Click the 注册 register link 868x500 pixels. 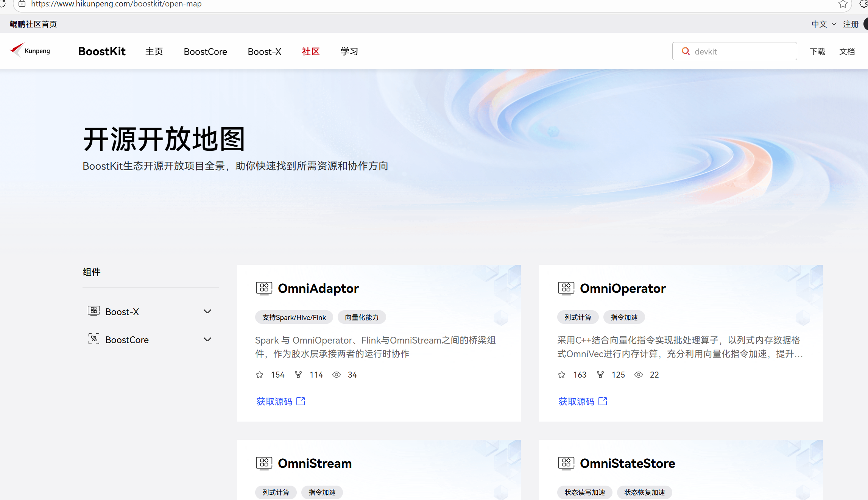coord(851,24)
